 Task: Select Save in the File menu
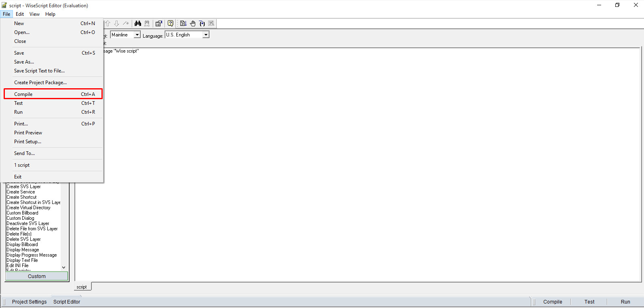pyautogui.click(x=53, y=53)
